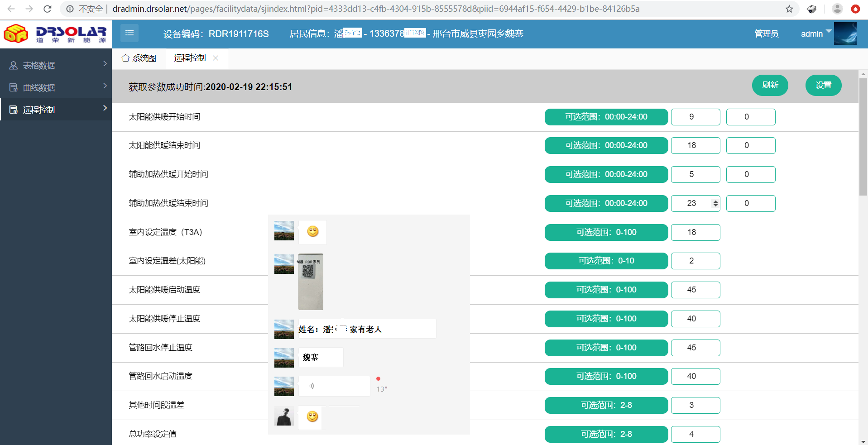
Task: Click minute field of 太阳能供暖结束时间
Action: point(751,145)
